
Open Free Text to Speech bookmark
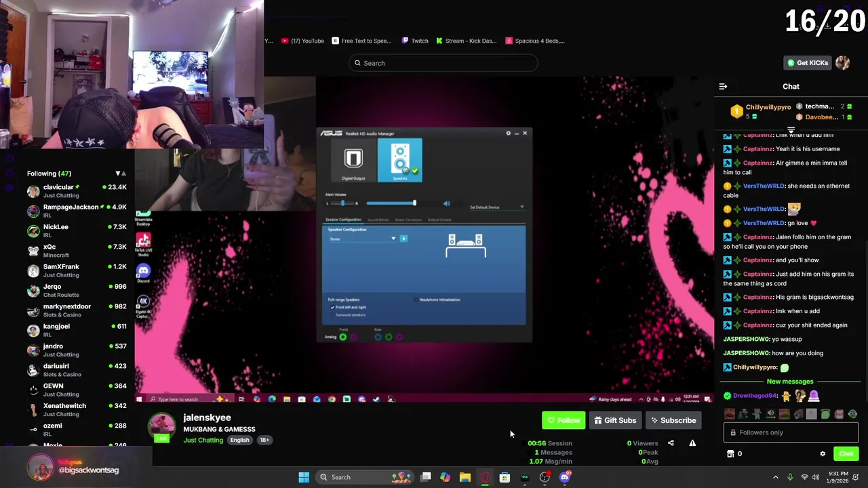(361, 41)
